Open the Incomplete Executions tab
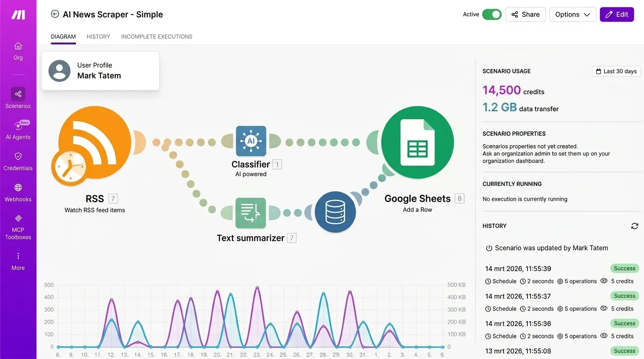 point(156,36)
